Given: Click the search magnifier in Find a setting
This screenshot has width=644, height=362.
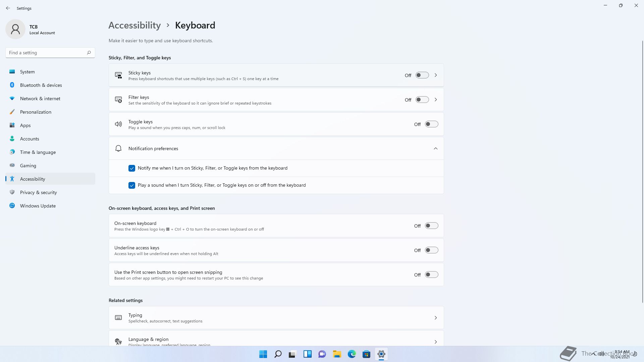Looking at the screenshot, I should click(89, 53).
